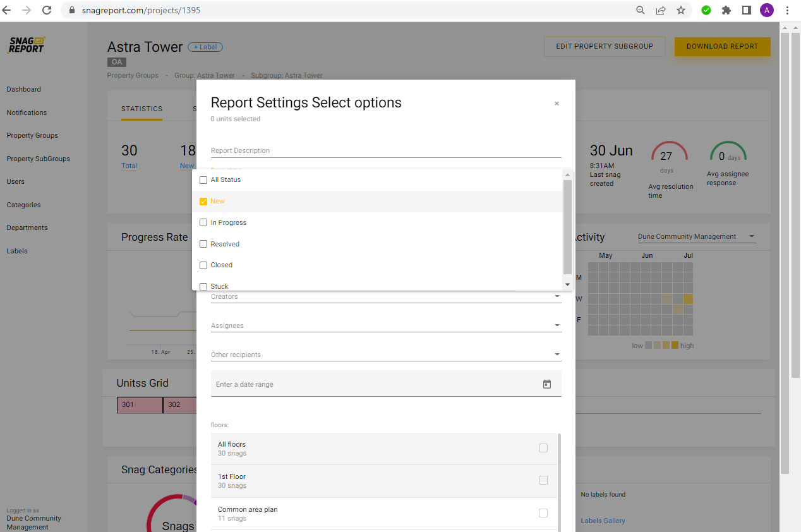
Task: Click the + Label tag button
Action: [x=205, y=47]
